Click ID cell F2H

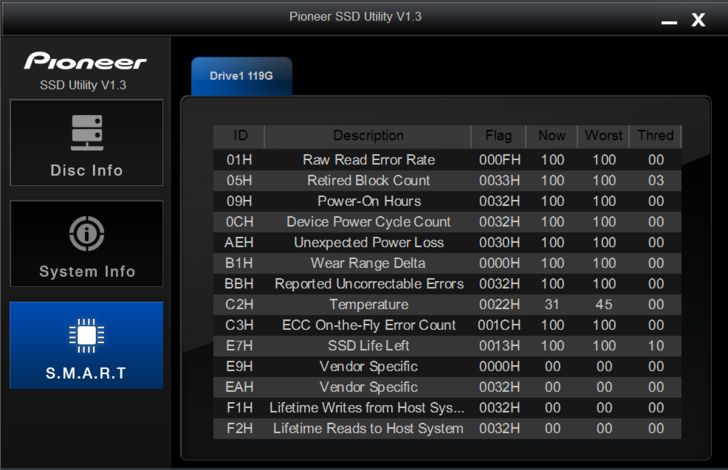tap(239, 429)
